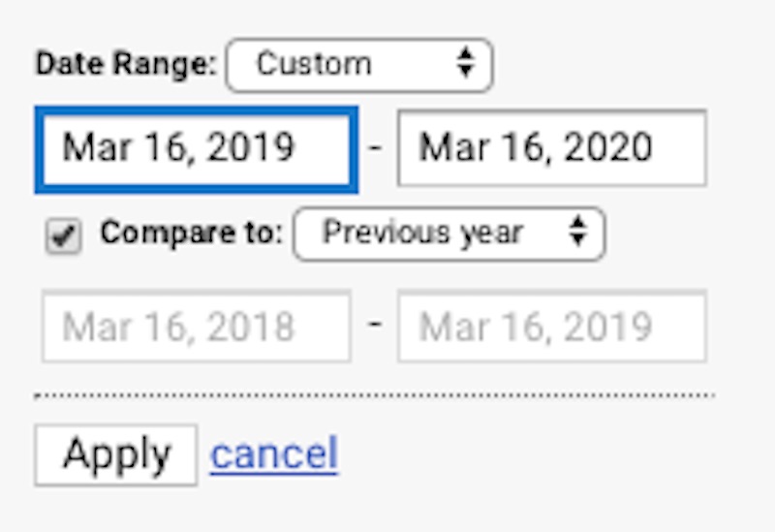775x532 pixels.
Task: Click the Compare to label text
Action: 191,234
